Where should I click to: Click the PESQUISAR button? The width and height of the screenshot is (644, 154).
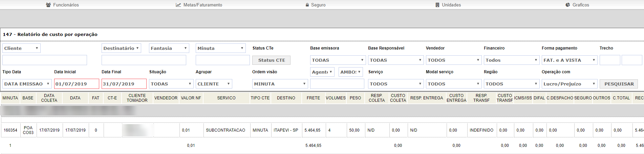click(619, 84)
